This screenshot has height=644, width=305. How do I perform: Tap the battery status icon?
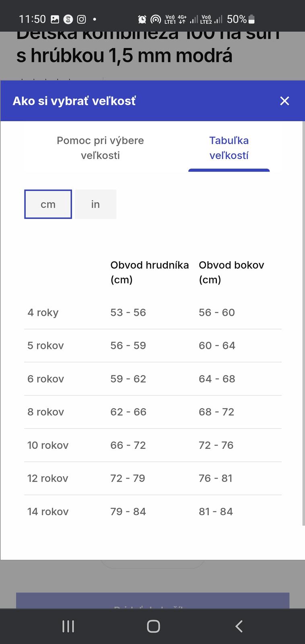(251, 19)
